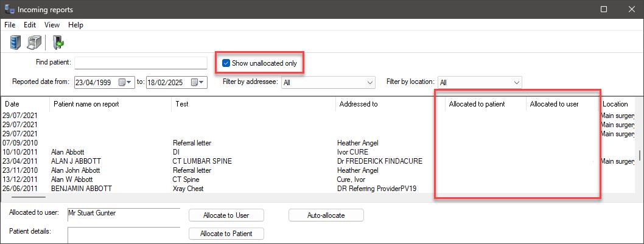The height and width of the screenshot is (244, 644).
Task: Click the exit door toolbar icon
Action: (x=58, y=43)
